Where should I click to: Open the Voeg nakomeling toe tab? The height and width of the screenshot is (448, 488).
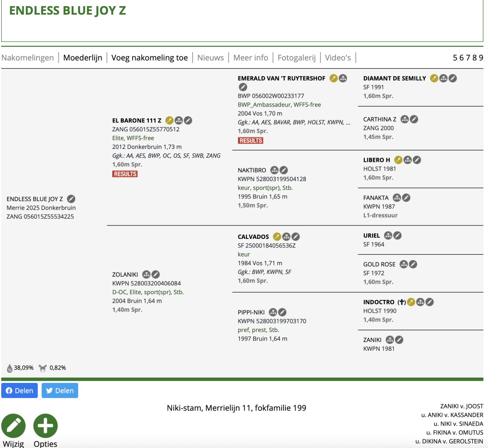pos(150,58)
